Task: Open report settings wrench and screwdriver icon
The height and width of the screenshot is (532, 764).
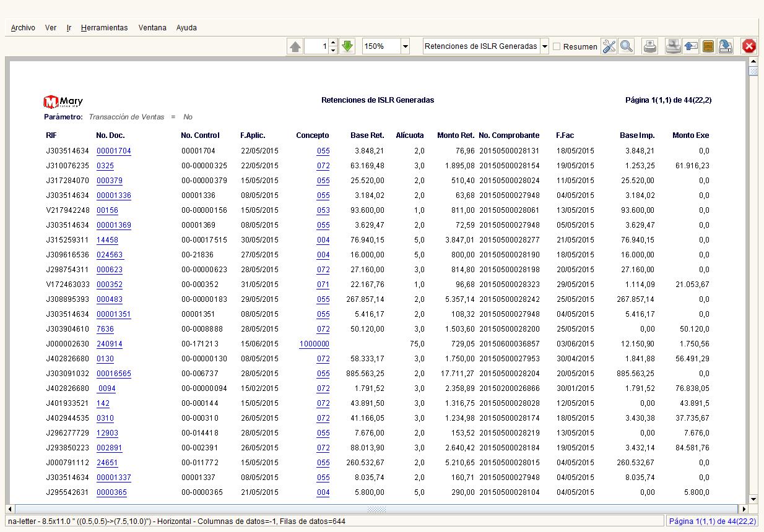Action: coord(609,46)
